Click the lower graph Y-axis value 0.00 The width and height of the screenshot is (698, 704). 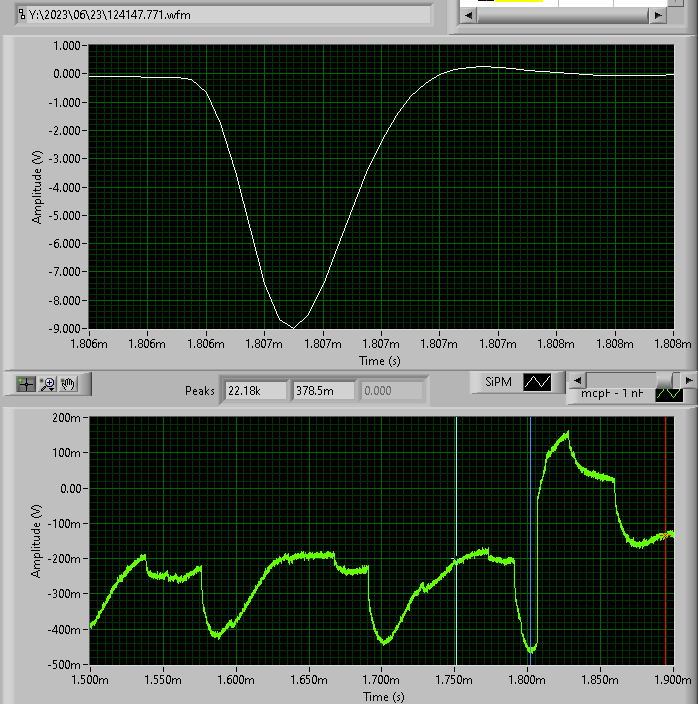(70, 488)
